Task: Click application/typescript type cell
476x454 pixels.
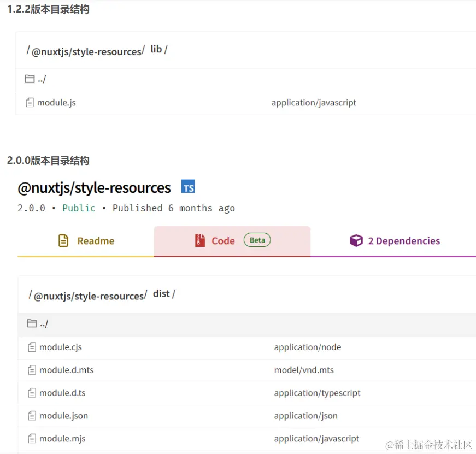Action: (317, 393)
